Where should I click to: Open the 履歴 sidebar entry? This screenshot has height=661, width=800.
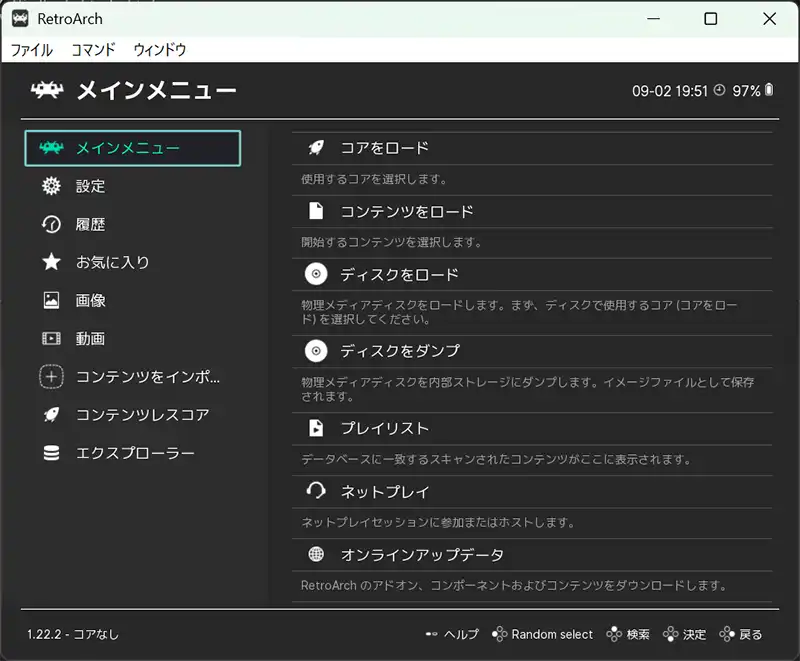click(90, 224)
